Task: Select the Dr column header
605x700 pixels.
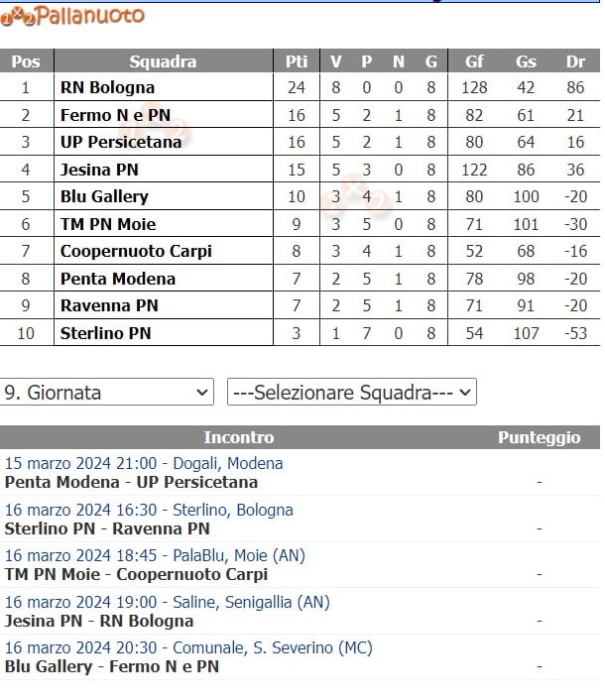Action: tap(575, 61)
